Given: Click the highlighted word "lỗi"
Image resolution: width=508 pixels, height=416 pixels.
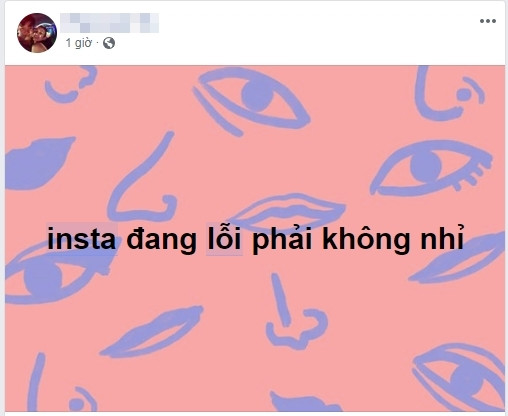Looking at the screenshot, I should pos(224,238).
